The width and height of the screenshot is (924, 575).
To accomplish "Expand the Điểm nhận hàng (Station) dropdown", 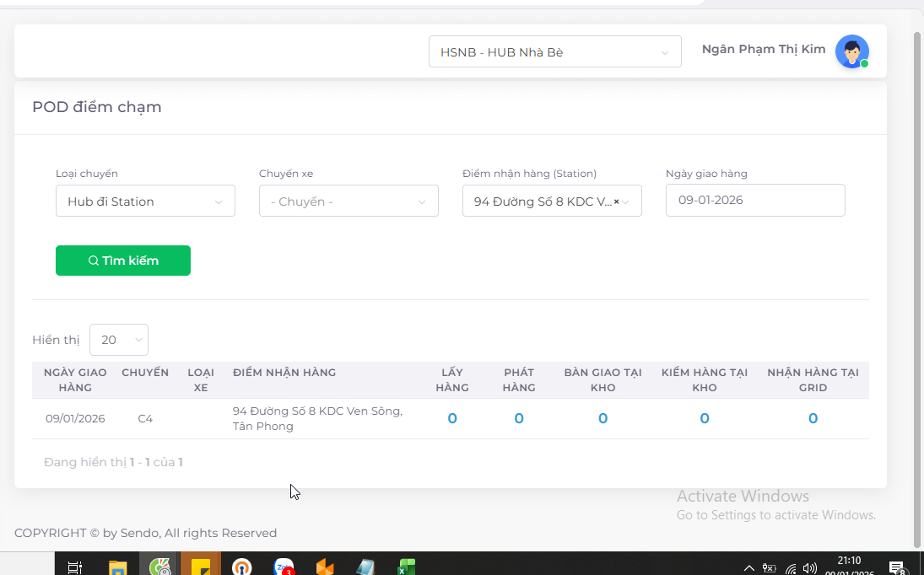I will [x=552, y=201].
